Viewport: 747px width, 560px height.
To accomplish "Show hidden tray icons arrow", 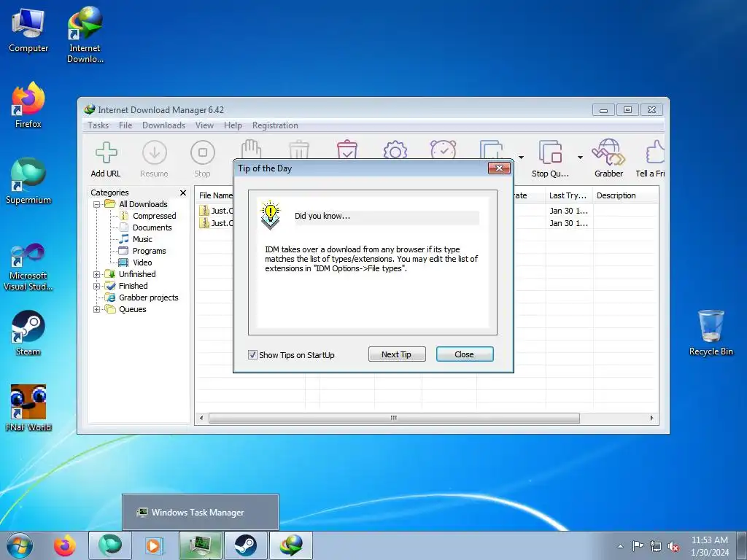I will click(x=620, y=547).
